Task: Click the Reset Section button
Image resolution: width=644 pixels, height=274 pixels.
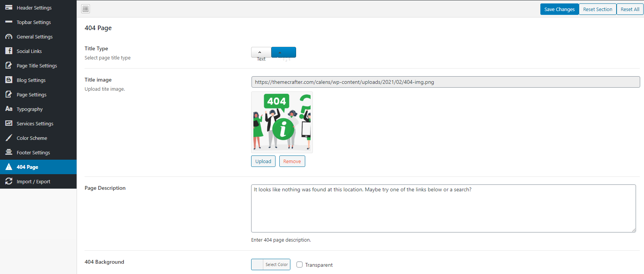Action: pos(597,9)
